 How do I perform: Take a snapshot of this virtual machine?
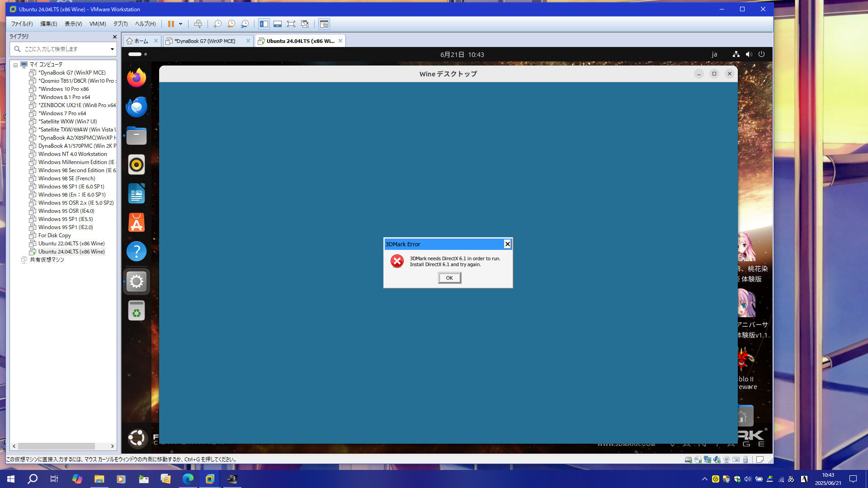point(217,24)
